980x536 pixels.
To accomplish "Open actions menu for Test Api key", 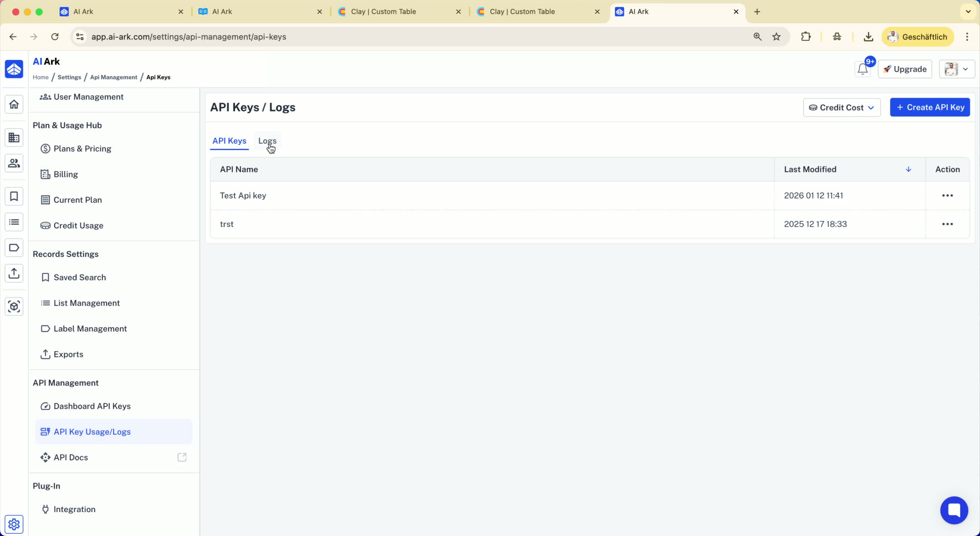I will [947, 195].
